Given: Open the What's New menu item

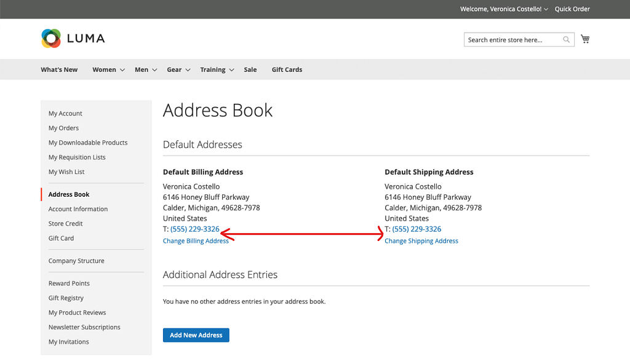Looking at the screenshot, I should (x=59, y=70).
